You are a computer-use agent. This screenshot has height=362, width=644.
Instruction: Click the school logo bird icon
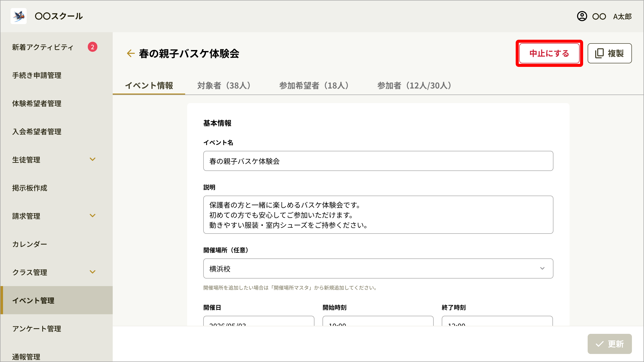pos(19,16)
